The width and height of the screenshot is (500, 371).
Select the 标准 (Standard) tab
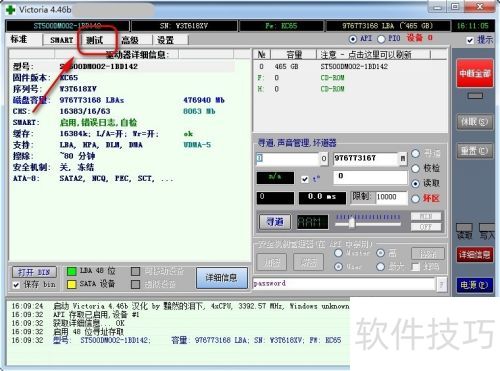point(20,40)
